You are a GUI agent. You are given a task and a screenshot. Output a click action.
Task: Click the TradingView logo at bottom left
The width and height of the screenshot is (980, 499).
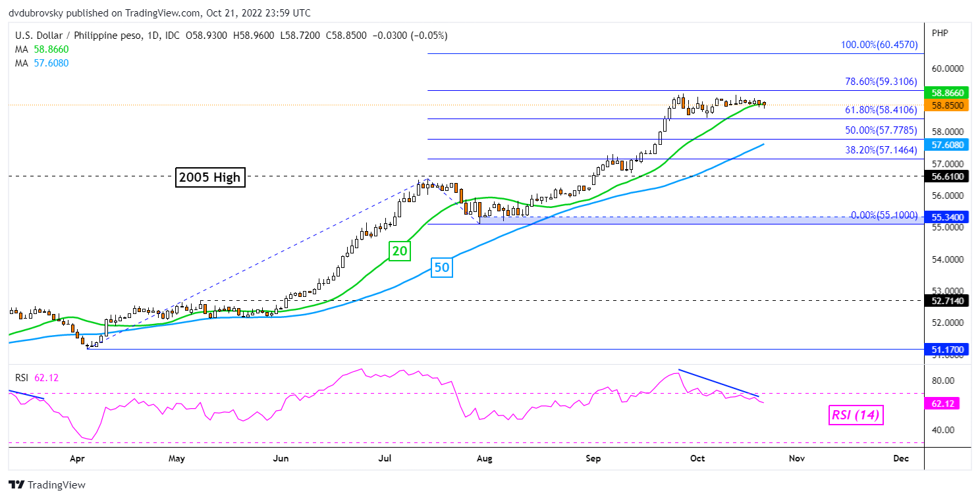pos(47,485)
